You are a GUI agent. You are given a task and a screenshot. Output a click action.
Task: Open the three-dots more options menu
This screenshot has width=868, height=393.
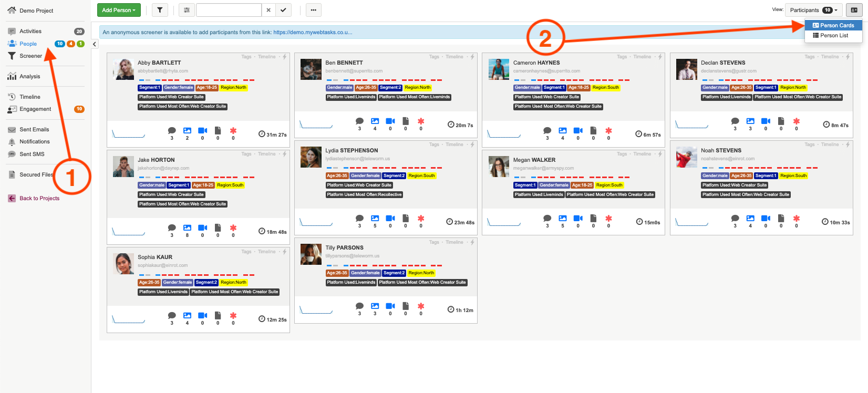tap(313, 10)
